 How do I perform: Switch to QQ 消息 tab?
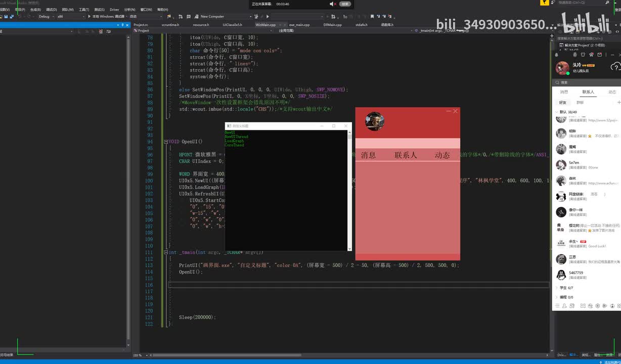564,92
